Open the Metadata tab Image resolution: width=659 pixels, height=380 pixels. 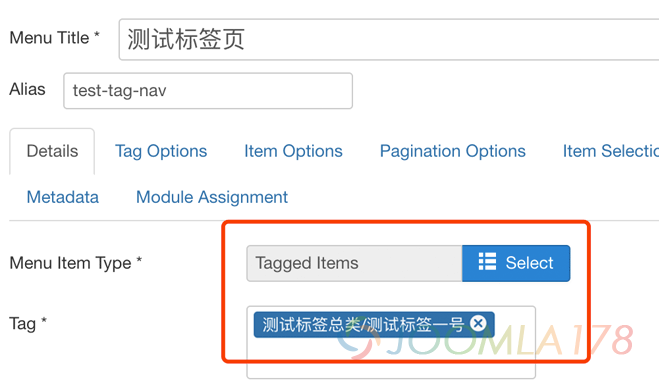click(63, 197)
